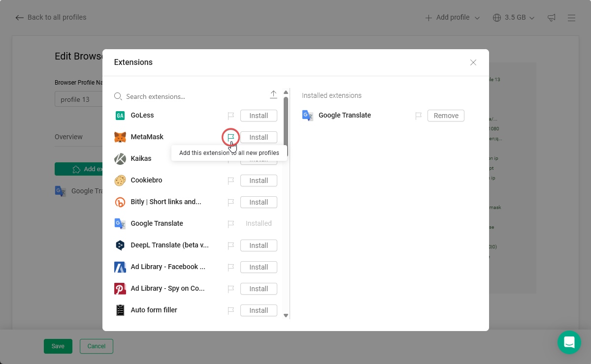Cancel editing the profile
The width and height of the screenshot is (591, 364).
pyautogui.click(x=97, y=346)
